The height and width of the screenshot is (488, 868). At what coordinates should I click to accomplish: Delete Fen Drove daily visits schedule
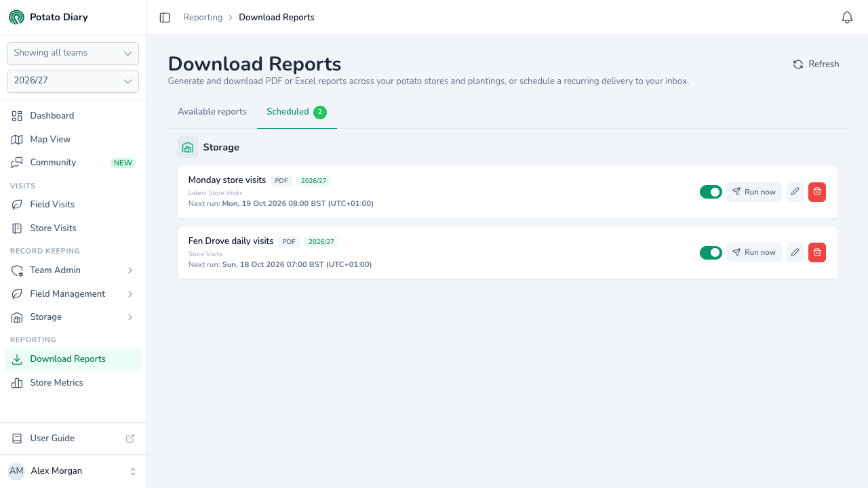coord(817,252)
